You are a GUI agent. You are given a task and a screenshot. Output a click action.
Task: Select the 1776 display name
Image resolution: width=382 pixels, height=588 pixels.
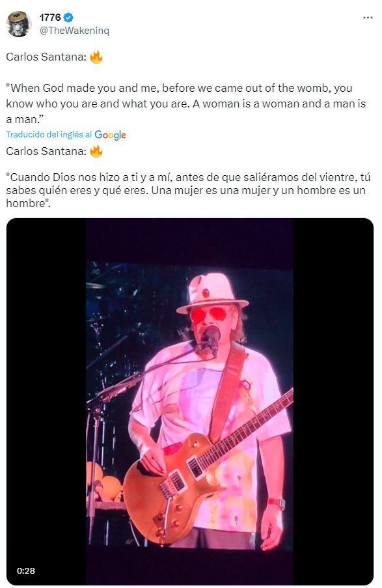coord(50,17)
